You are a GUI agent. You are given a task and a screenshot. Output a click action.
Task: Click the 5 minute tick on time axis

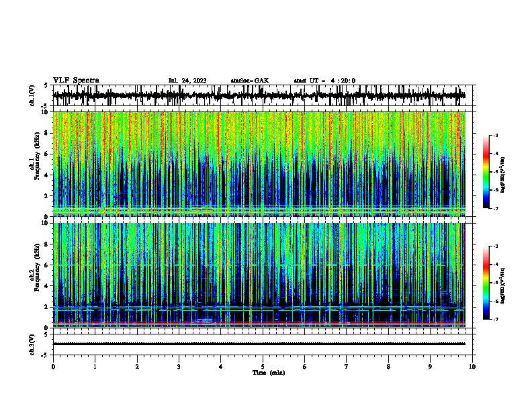(263, 367)
